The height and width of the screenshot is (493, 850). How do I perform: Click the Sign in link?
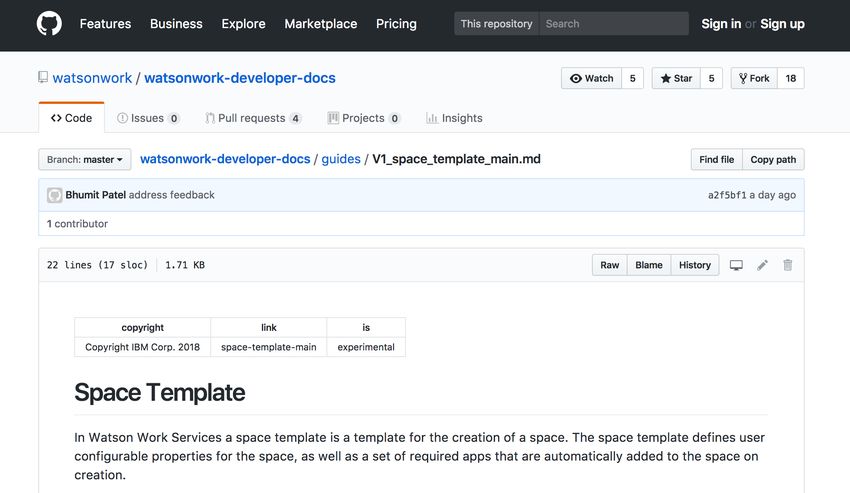click(721, 24)
